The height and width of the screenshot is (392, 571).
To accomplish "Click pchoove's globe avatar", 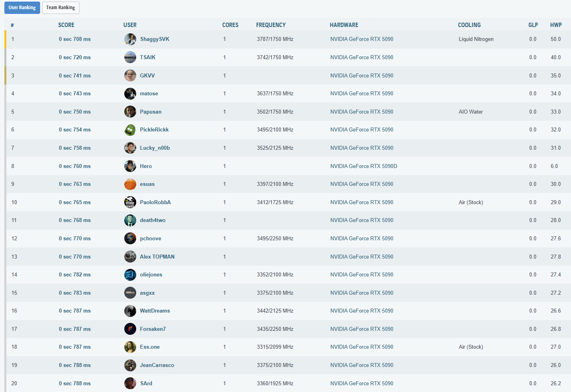I will tap(130, 238).
